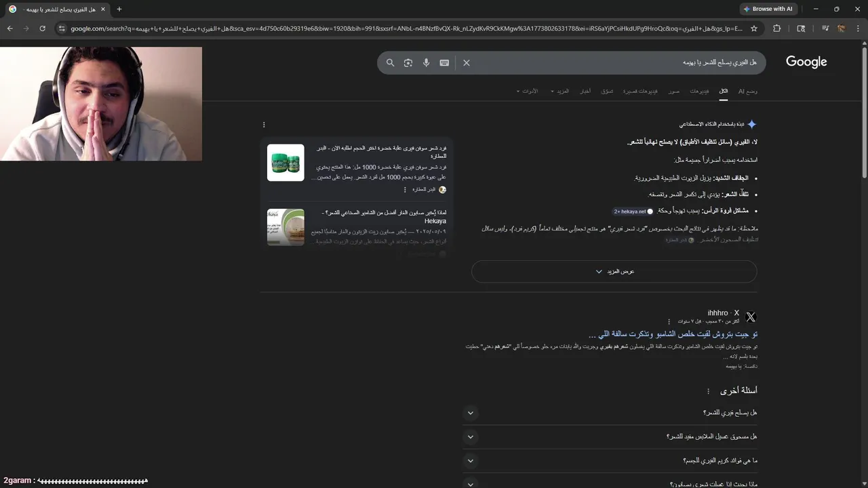This screenshot has width=868, height=488.
Task: Switch to the News (أخبار) tab
Action: coord(585,91)
